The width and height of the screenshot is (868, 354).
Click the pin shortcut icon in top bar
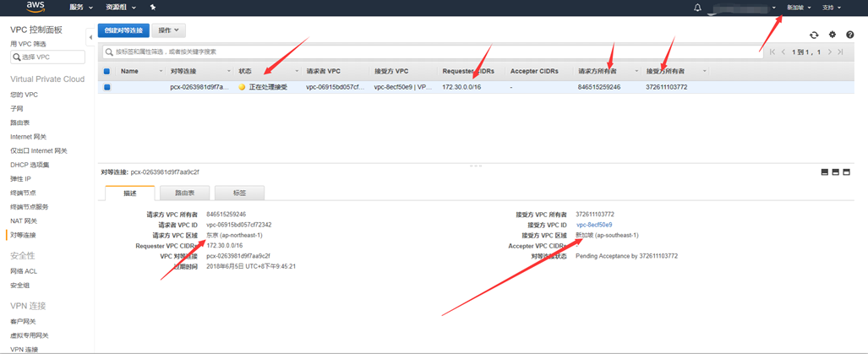point(153,8)
